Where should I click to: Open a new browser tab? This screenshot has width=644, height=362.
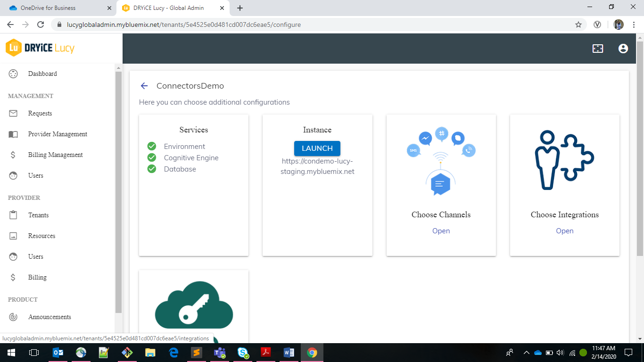click(x=240, y=8)
